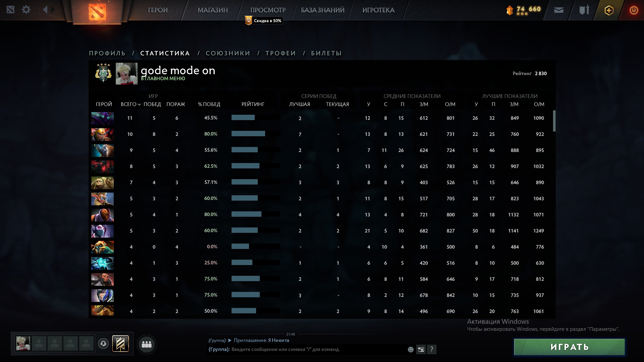Screen dimensions: 644x362
Task: Sort table by ГЕРОЙ column
Action: click(x=104, y=104)
